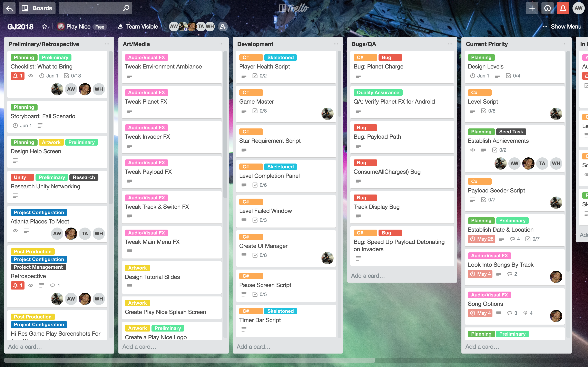Open the information icon in header
The image size is (588, 367).
click(x=547, y=8)
